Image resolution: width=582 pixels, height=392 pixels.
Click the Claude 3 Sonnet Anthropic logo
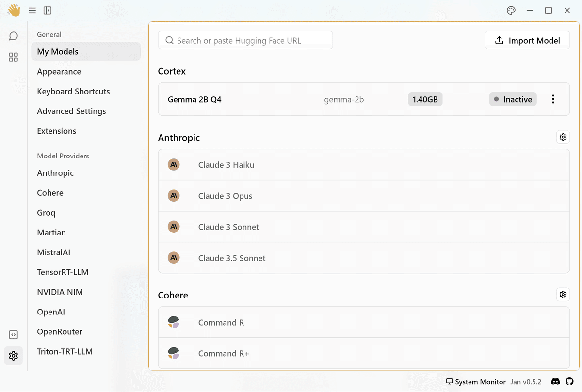tap(174, 227)
